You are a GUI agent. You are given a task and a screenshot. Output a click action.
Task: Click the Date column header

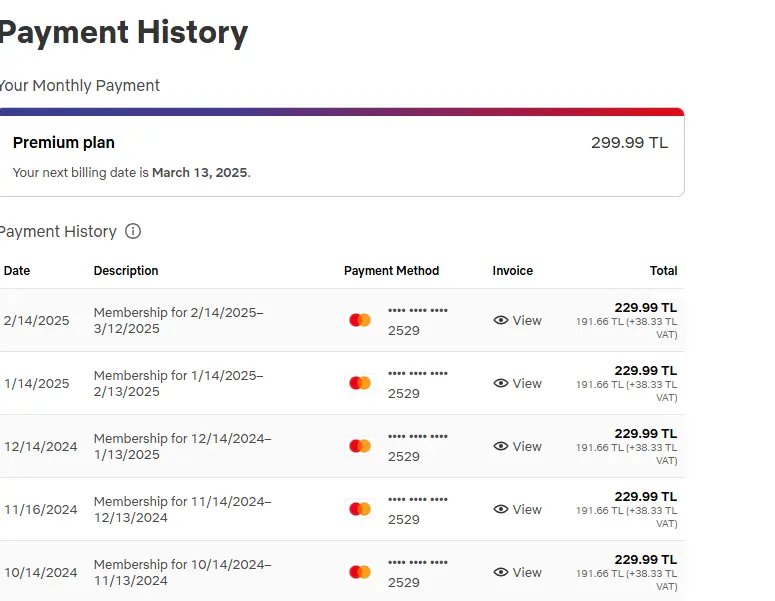pos(17,270)
